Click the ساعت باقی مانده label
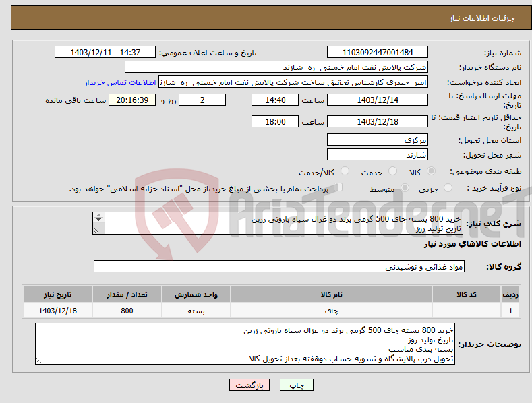 [76, 101]
